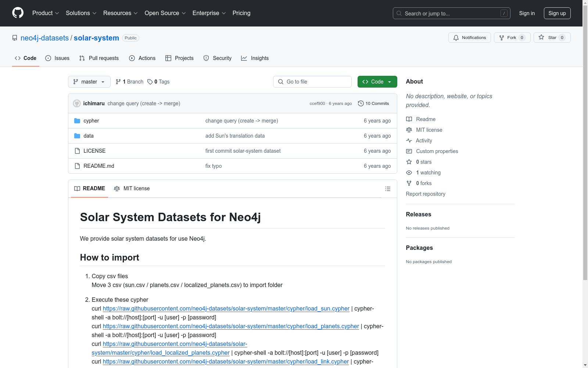Click the GitHub logo icon
Screen dimensions: 588x368
point(18,13)
